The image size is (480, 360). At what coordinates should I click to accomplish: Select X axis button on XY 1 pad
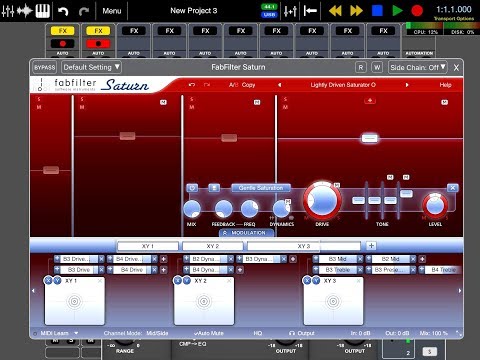tap(48, 281)
